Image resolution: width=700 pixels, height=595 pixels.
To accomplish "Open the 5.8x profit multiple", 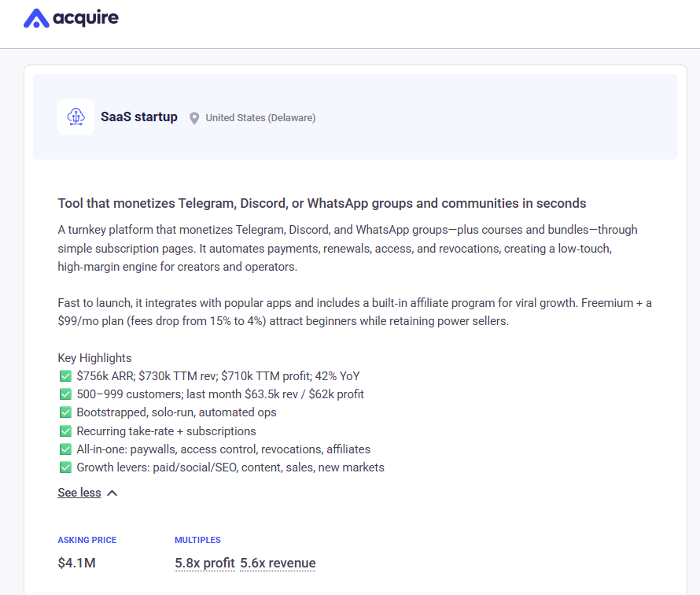I will pos(204,564).
